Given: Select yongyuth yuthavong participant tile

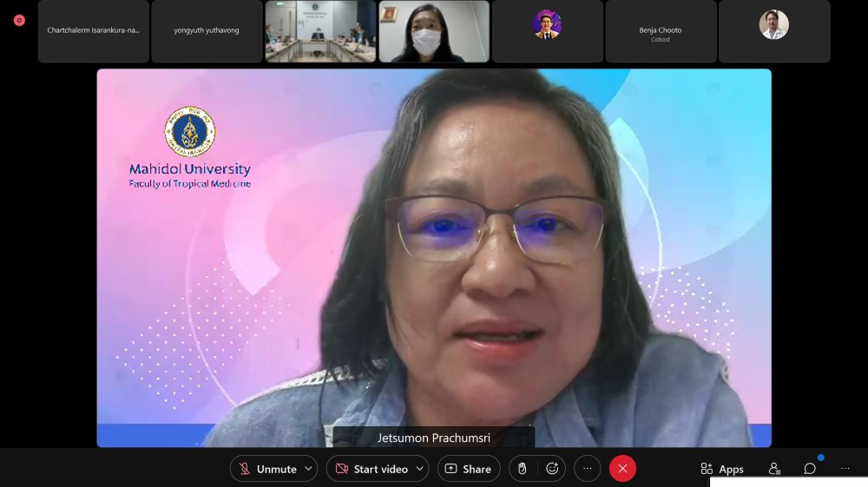Looking at the screenshot, I should click(207, 31).
